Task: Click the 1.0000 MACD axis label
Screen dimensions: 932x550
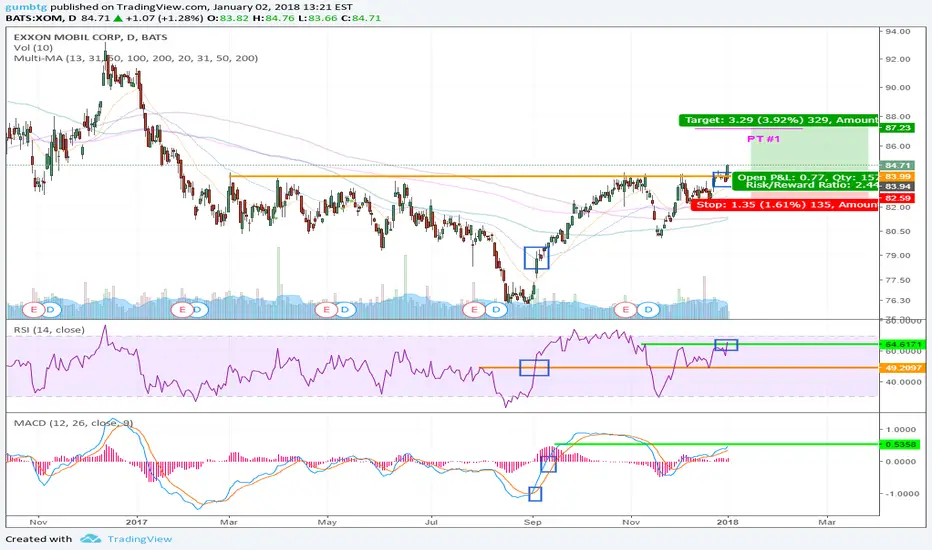Action: click(x=901, y=429)
